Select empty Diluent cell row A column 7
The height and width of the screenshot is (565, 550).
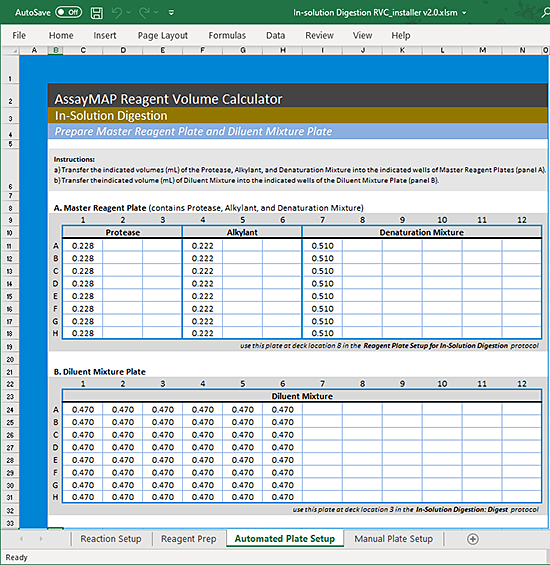323,410
